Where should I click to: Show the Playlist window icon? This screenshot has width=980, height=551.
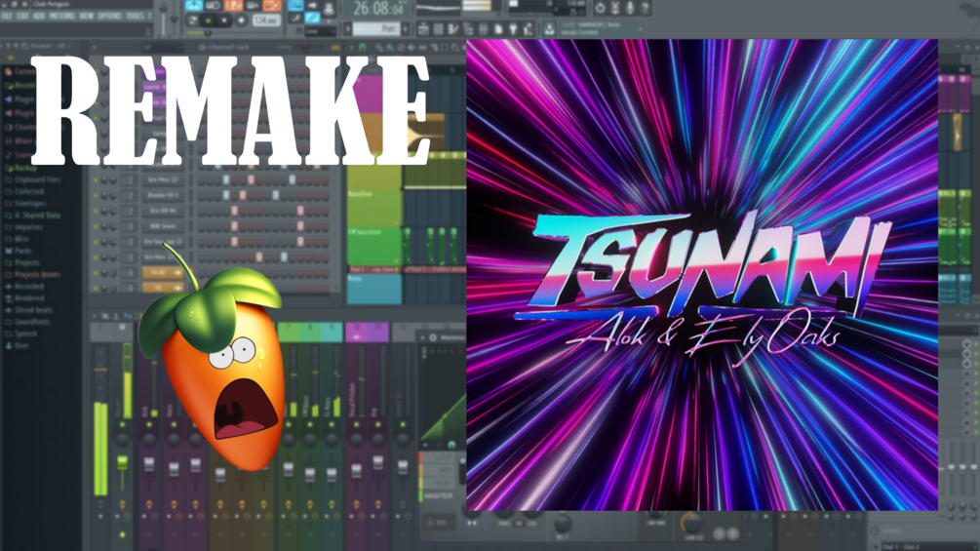pyautogui.click(x=423, y=28)
